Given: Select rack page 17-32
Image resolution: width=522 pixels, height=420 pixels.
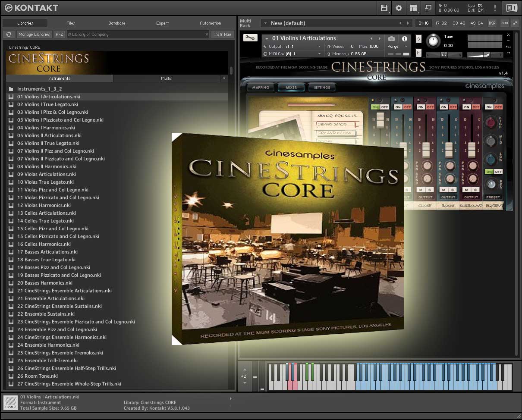Looking at the screenshot, I should click(x=441, y=23).
